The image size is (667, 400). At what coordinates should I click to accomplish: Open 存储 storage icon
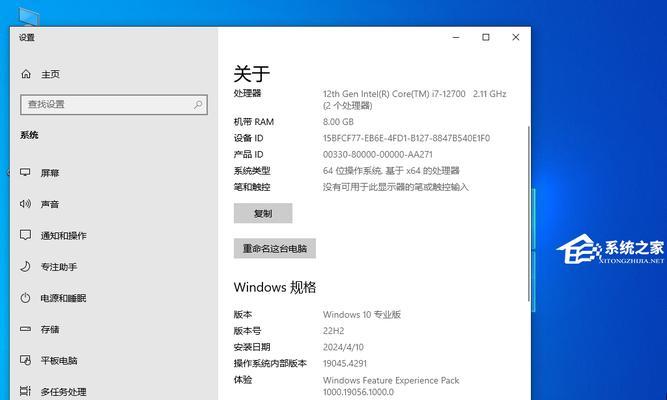click(25, 329)
